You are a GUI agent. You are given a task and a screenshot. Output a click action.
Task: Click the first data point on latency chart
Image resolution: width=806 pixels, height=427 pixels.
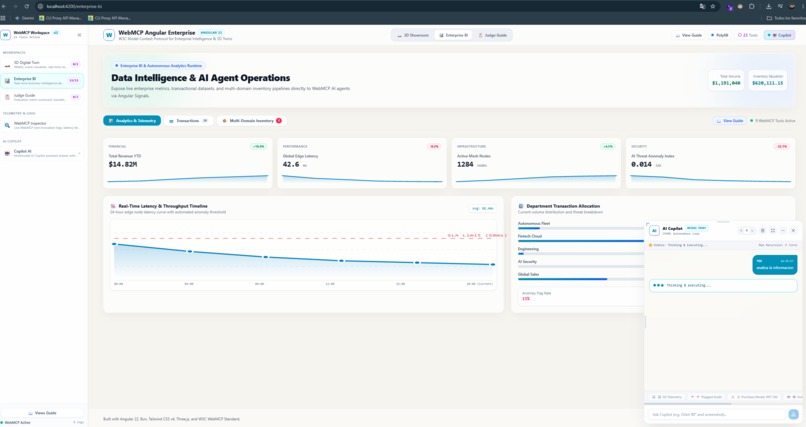click(x=114, y=244)
